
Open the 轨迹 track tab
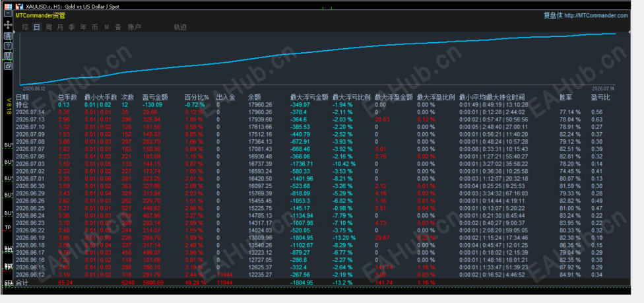tap(180, 27)
